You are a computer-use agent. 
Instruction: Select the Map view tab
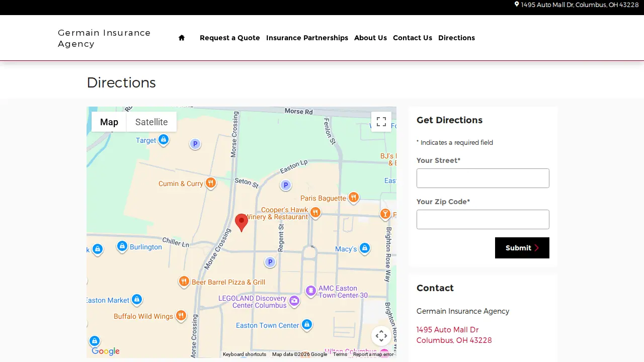109,122
